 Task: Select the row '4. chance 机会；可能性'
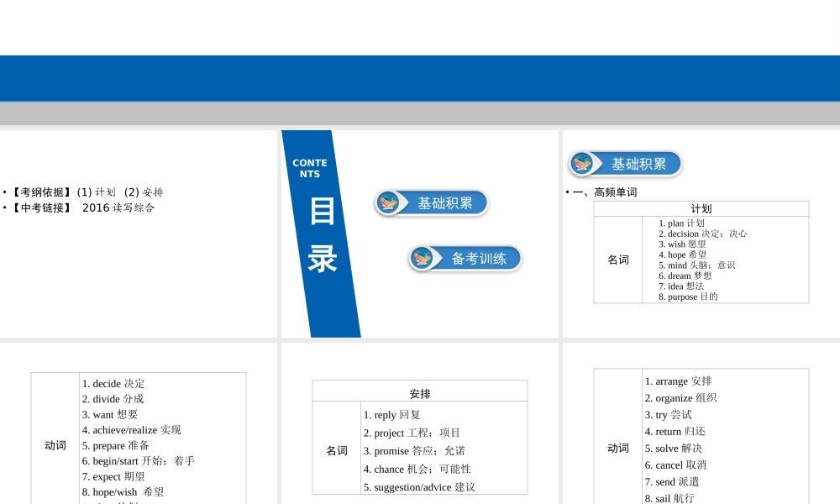click(x=417, y=470)
